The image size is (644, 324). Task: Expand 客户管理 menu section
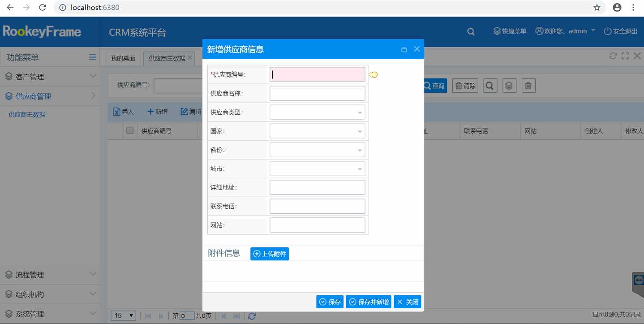(50, 77)
